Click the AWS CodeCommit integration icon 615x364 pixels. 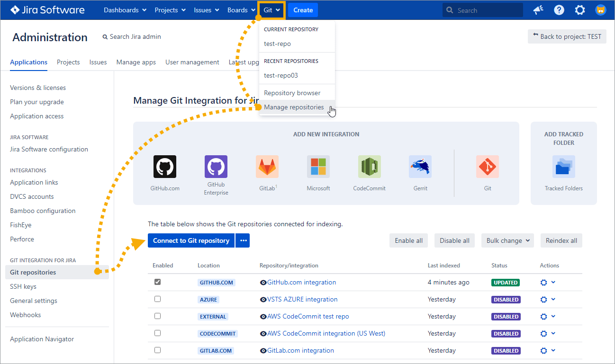pos(370,167)
